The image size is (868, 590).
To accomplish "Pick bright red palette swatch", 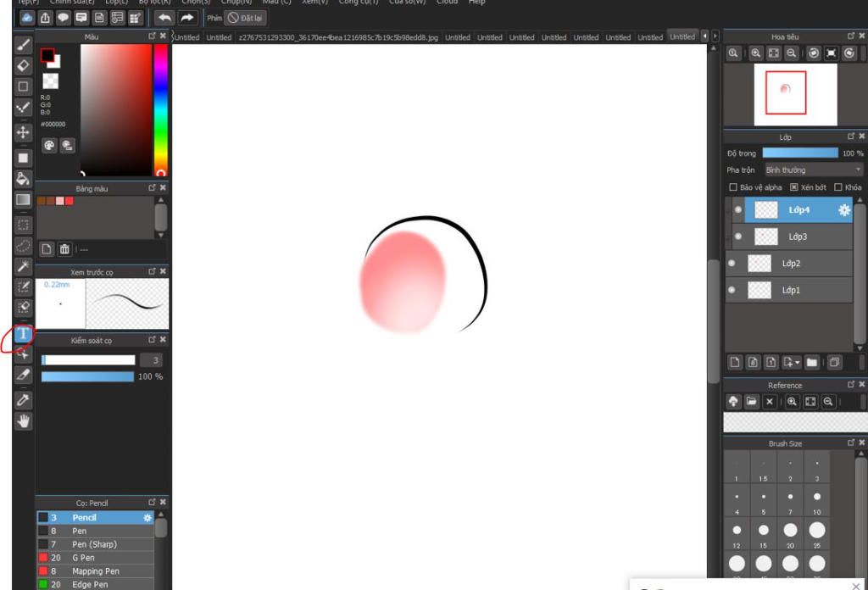I will click(x=70, y=201).
